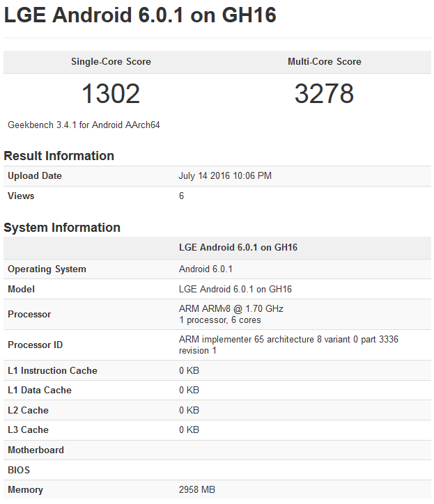Click the 2958 MB memory value
The width and height of the screenshot is (434, 504).
(197, 489)
